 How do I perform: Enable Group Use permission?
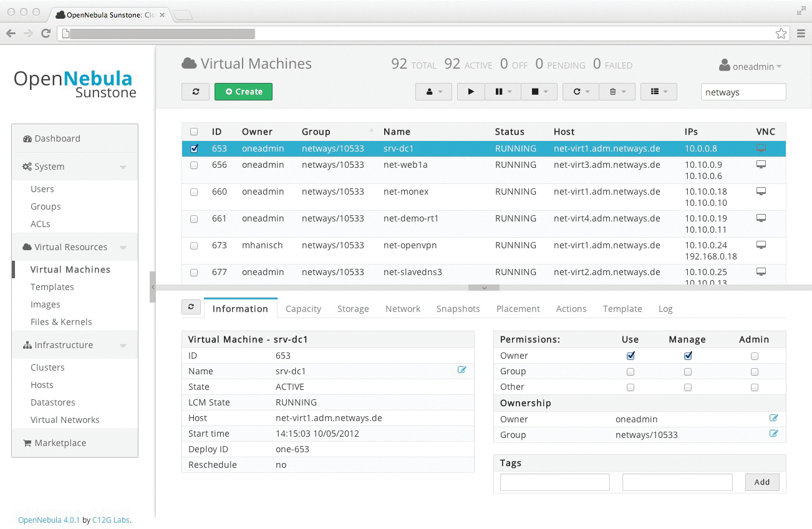[x=631, y=371]
